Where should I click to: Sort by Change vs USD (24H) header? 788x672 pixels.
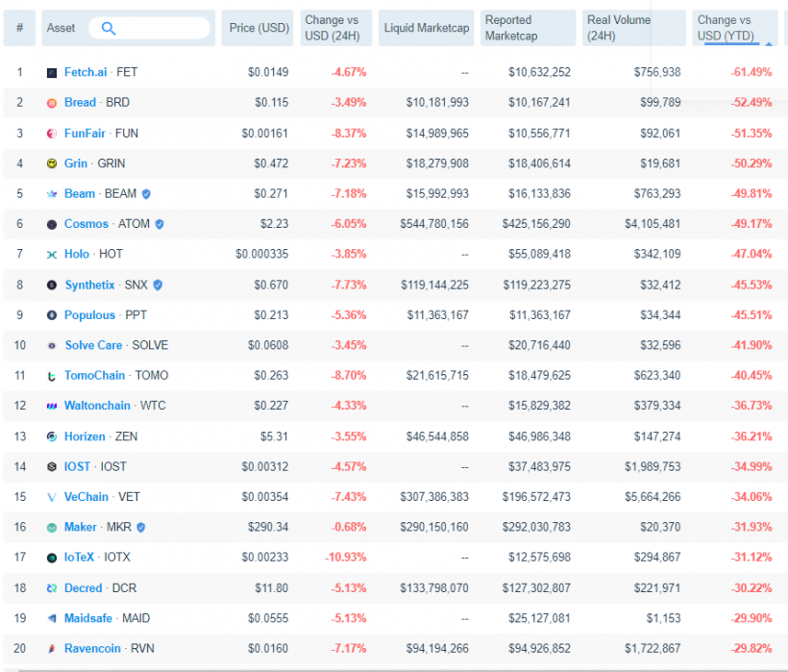335,28
